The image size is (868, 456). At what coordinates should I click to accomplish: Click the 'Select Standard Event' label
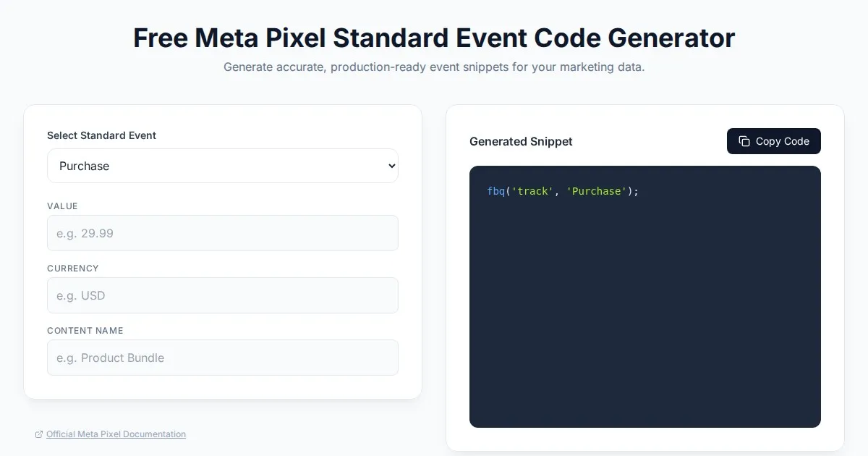click(101, 135)
